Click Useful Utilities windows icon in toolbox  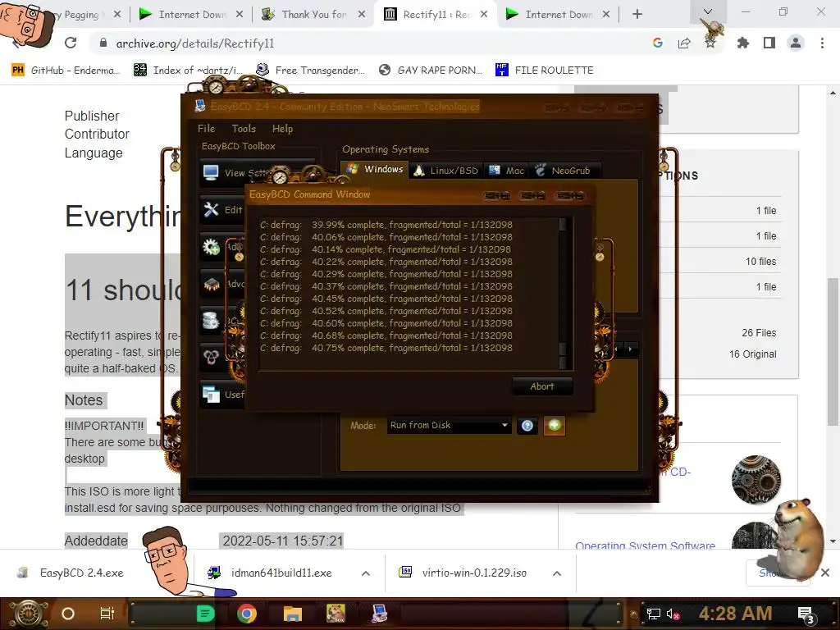coord(211,395)
